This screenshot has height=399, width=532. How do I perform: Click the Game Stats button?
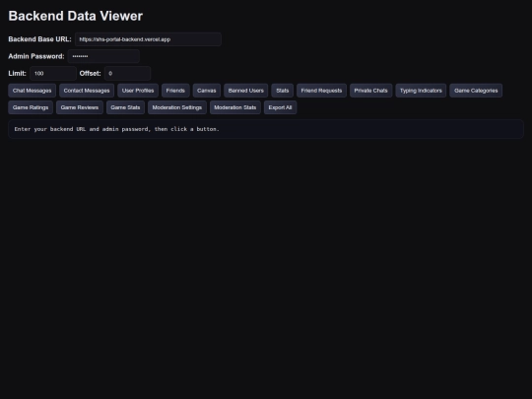coord(125,107)
